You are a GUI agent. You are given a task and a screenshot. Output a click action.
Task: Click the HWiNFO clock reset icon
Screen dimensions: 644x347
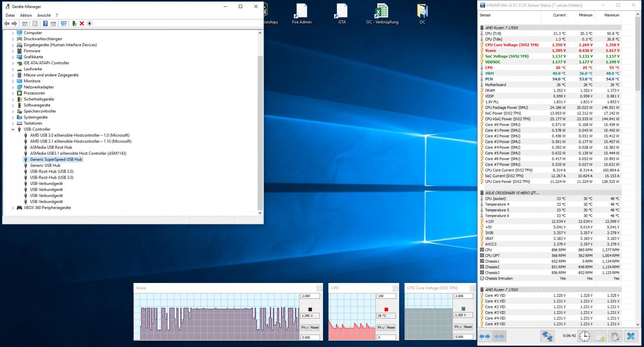(585, 336)
